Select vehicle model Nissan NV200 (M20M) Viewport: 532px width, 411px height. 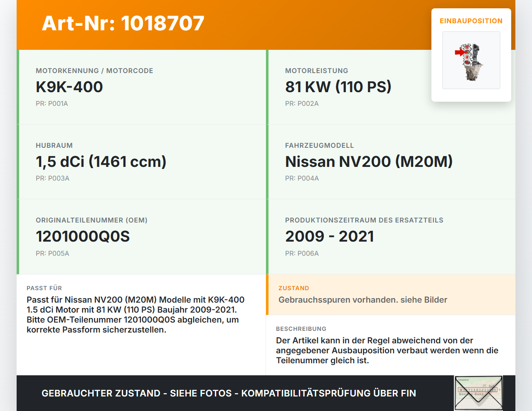[x=369, y=161]
